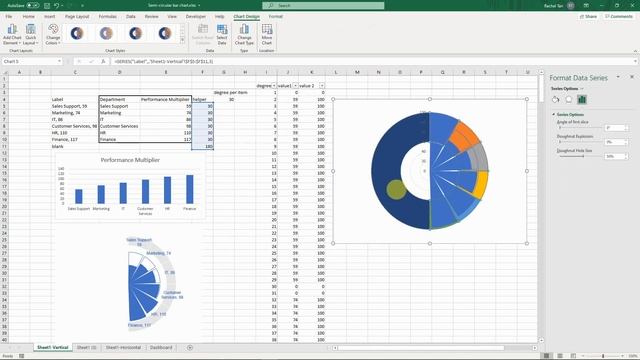Undo the last action
This screenshot has height=360, width=640.
[x=57, y=6]
